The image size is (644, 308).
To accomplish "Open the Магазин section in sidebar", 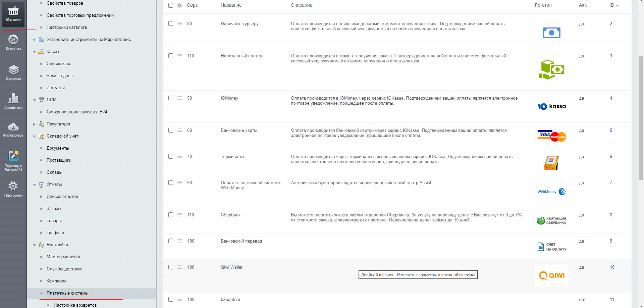I will 13,14.
